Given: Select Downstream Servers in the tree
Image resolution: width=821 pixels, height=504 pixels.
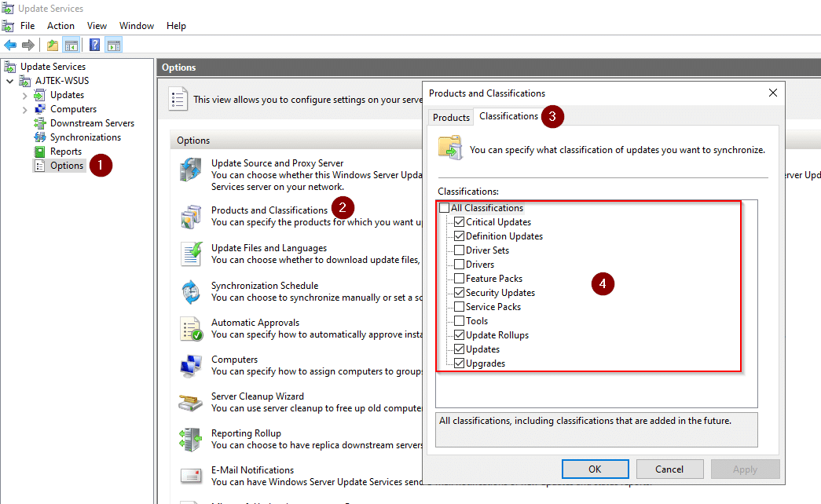Looking at the screenshot, I should [x=92, y=123].
